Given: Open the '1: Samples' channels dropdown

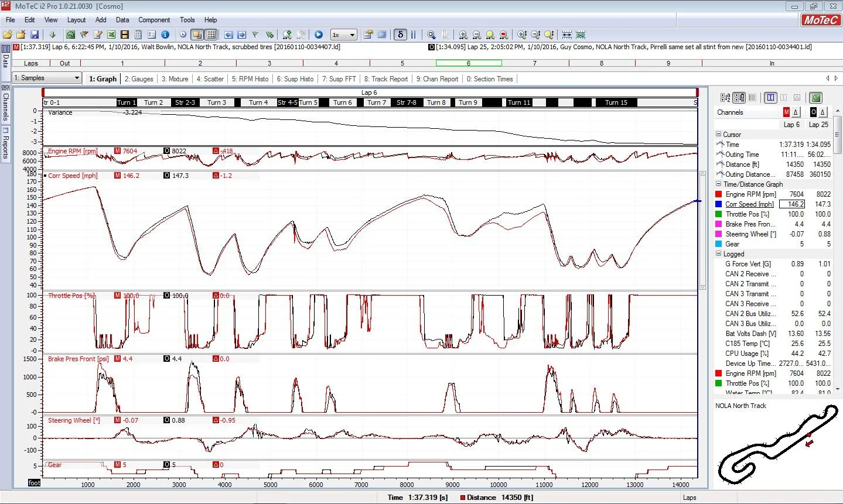Looking at the screenshot, I should point(46,77).
